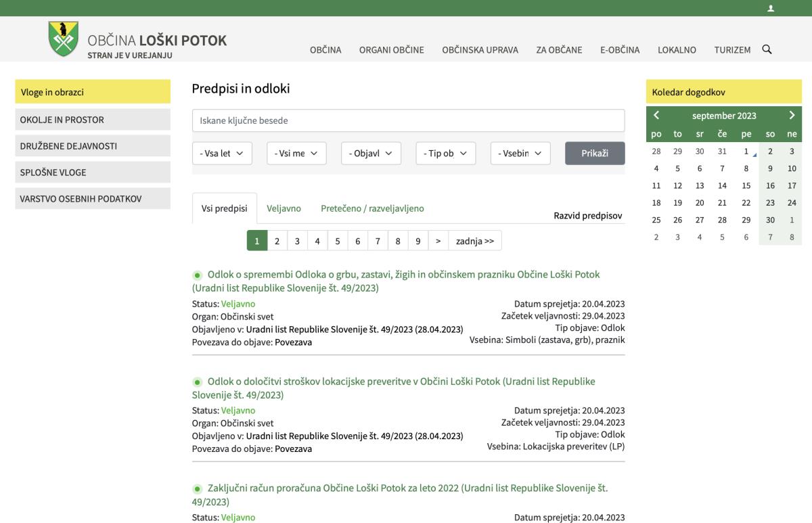Open Zaključni račun proračuna 2022 entry
Image resolution: width=812 pixels, height=523 pixels.
click(x=399, y=495)
